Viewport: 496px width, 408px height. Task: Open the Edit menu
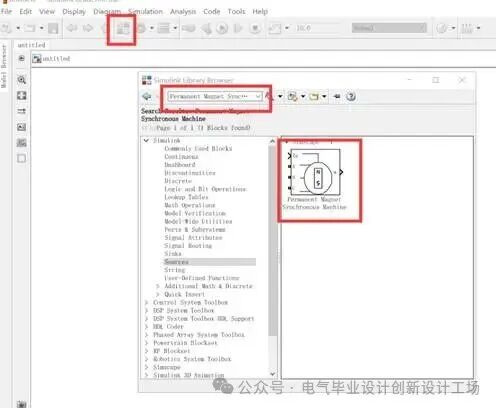tap(26, 12)
